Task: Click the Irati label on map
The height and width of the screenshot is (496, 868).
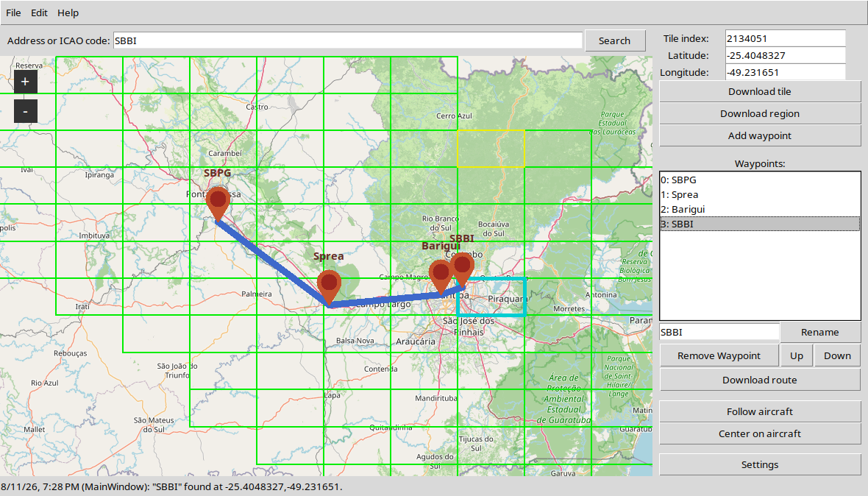Action: point(82,306)
